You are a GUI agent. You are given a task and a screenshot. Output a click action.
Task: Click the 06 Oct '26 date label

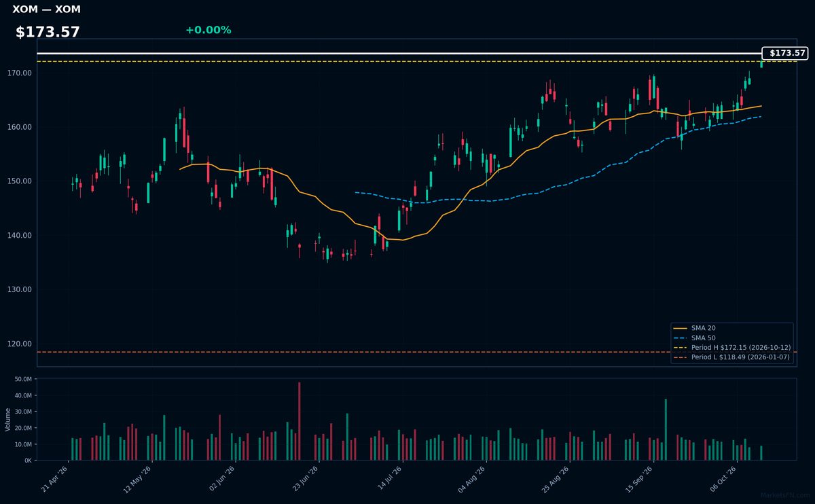pyautogui.click(x=723, y=479)
